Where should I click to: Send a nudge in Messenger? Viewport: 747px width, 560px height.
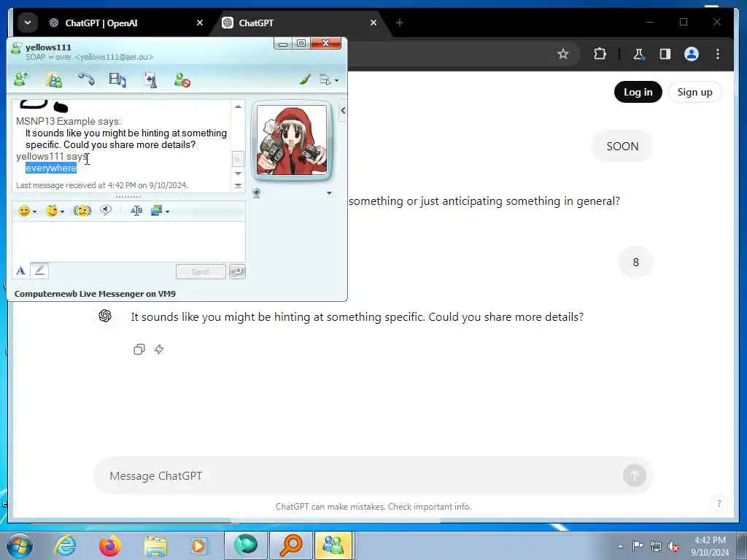click(x=82, y=211)
